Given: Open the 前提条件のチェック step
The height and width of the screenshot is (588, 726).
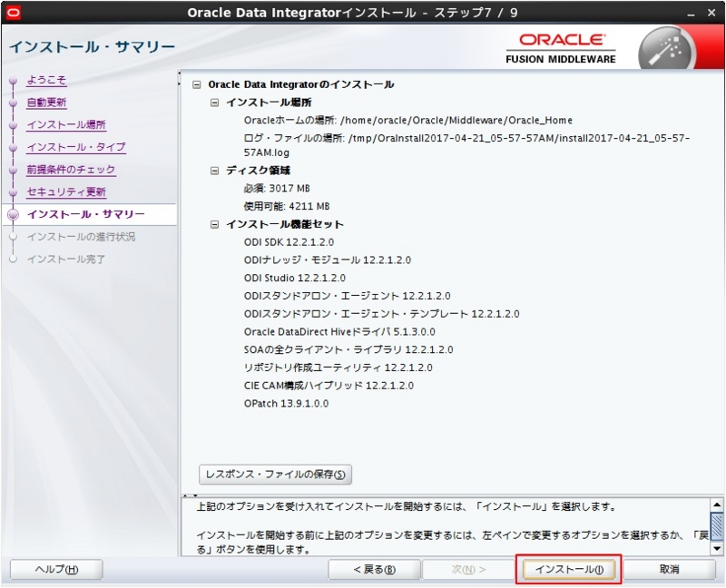Looking at the screenshot, I should point(71,170).
